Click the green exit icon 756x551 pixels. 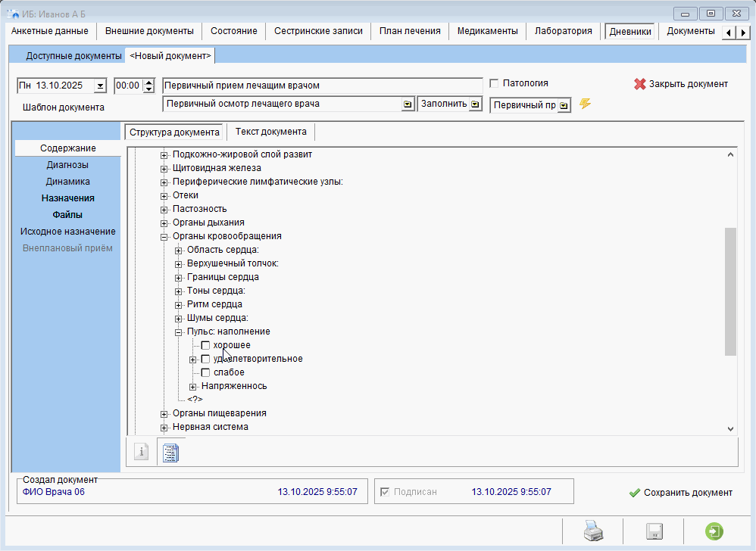(x=713, y=531)
